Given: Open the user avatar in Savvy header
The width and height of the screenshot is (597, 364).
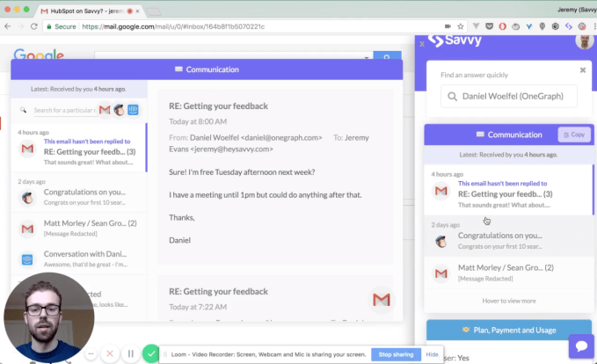Looking at the screenshot, I should click(585, 41).
